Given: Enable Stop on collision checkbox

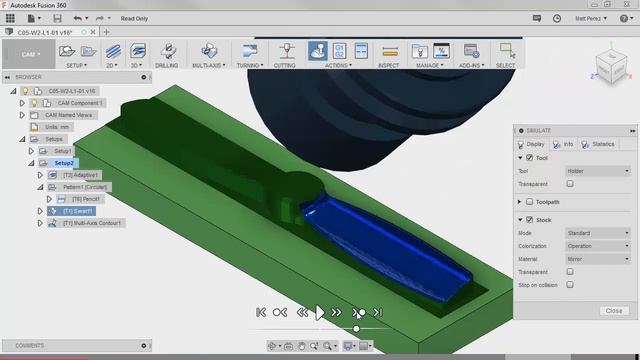Looking at the screenshot, I should pyautogui.click(x=570, y=284).
